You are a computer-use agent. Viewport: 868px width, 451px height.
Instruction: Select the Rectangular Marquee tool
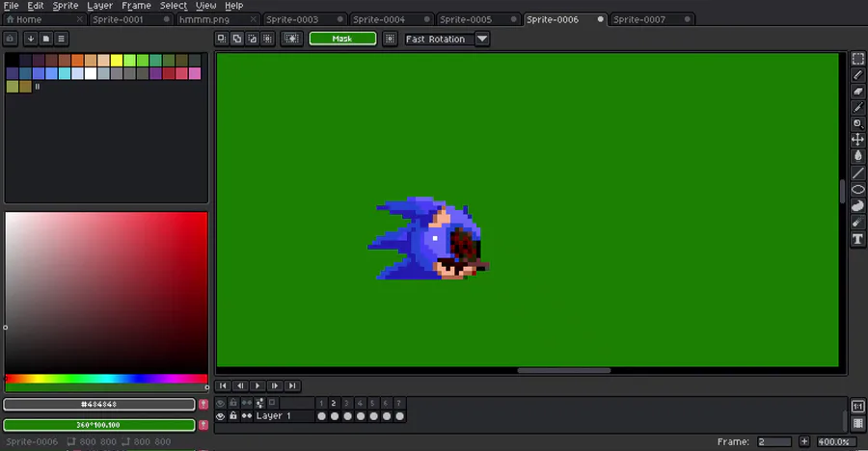point(857,59)
